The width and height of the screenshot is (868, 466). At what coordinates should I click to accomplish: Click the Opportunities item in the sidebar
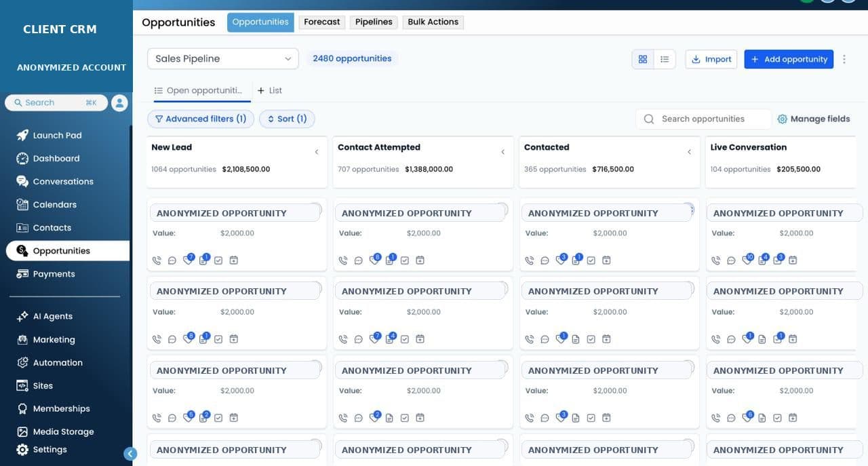(x=68, y=250)
